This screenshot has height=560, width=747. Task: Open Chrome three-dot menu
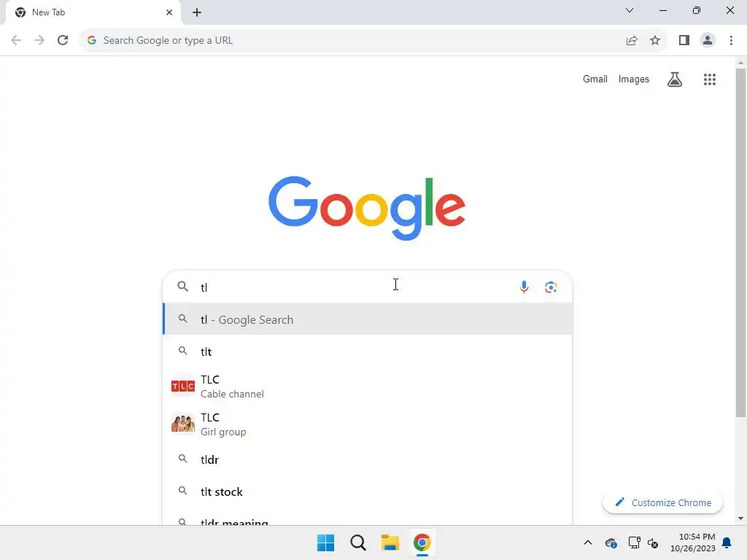coord(731,41)
